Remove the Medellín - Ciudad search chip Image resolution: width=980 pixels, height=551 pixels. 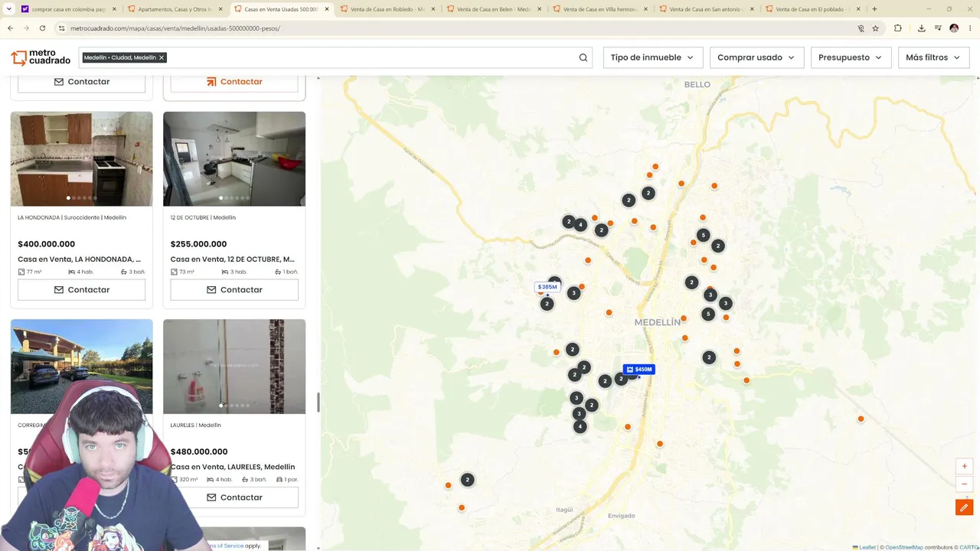point(162,57)
